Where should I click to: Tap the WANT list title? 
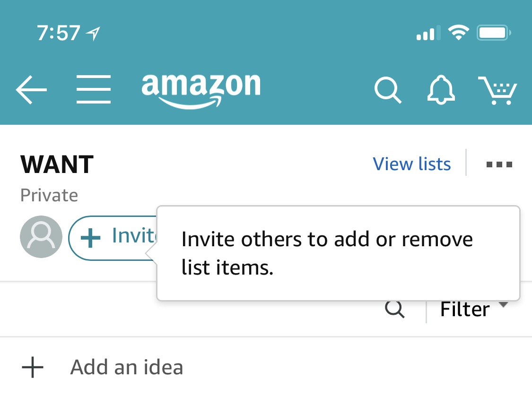57,164
